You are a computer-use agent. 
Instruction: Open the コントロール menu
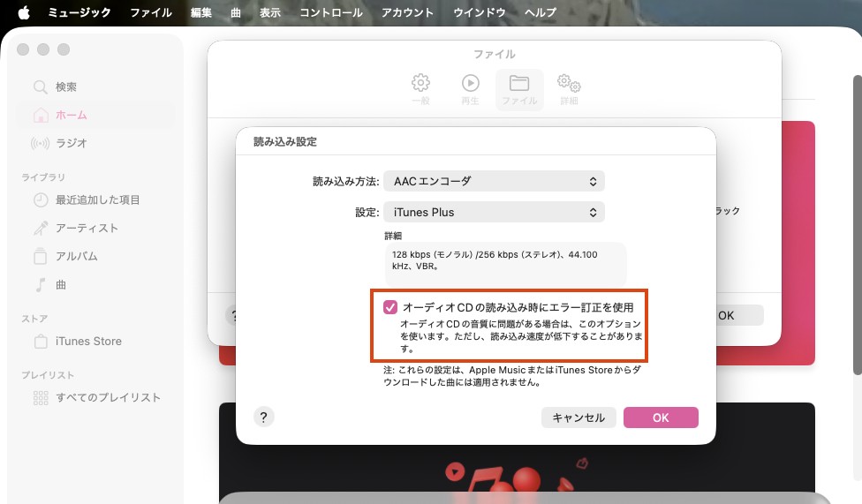331,12
